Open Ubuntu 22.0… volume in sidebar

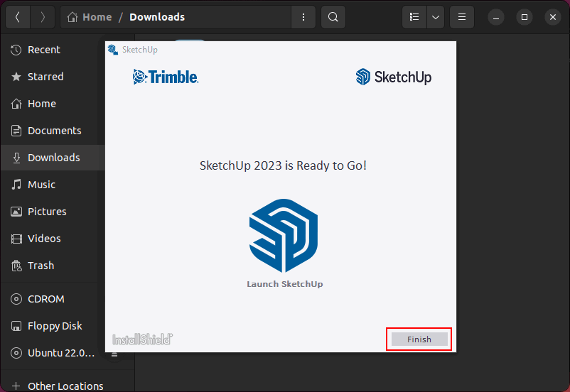(x=53, y=353)
